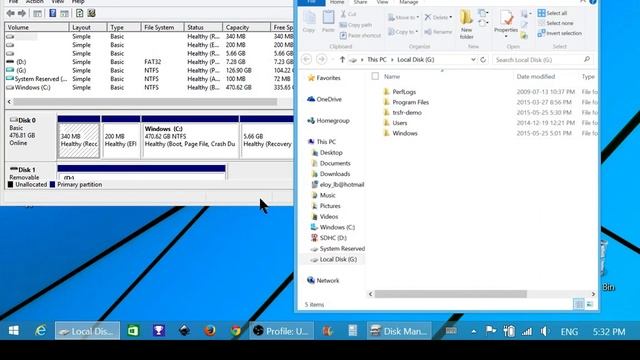
Task: Click the Paste icon in Explorer ribbon
Action: click(x=328, y=22)
